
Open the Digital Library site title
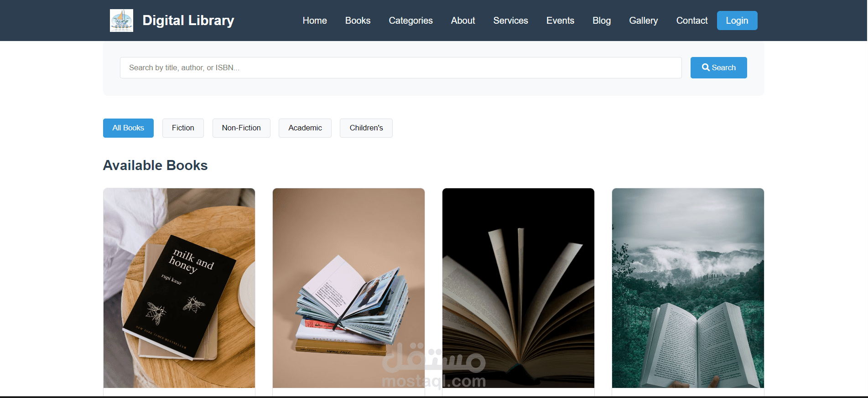(x=188, y=21)
